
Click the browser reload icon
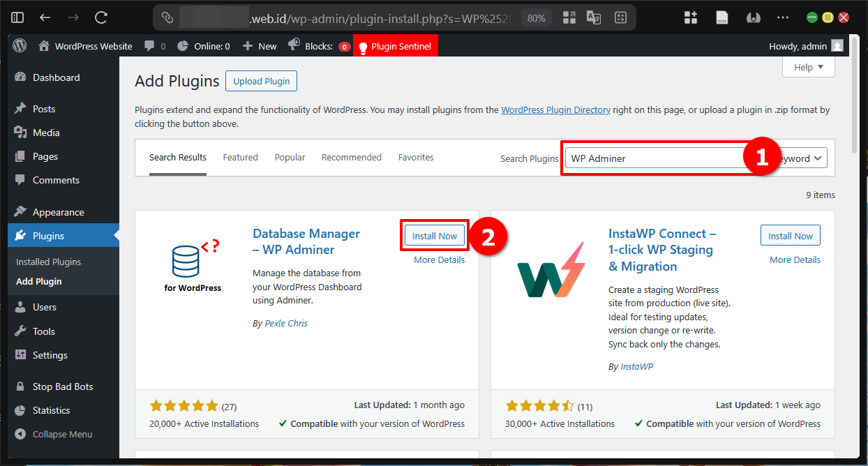pos(100,17)
